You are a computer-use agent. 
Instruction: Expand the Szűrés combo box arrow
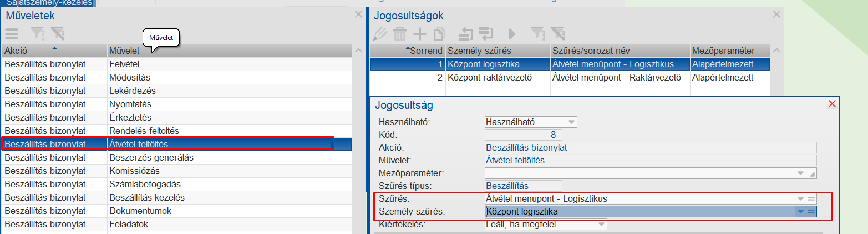[x=800, y=198]
